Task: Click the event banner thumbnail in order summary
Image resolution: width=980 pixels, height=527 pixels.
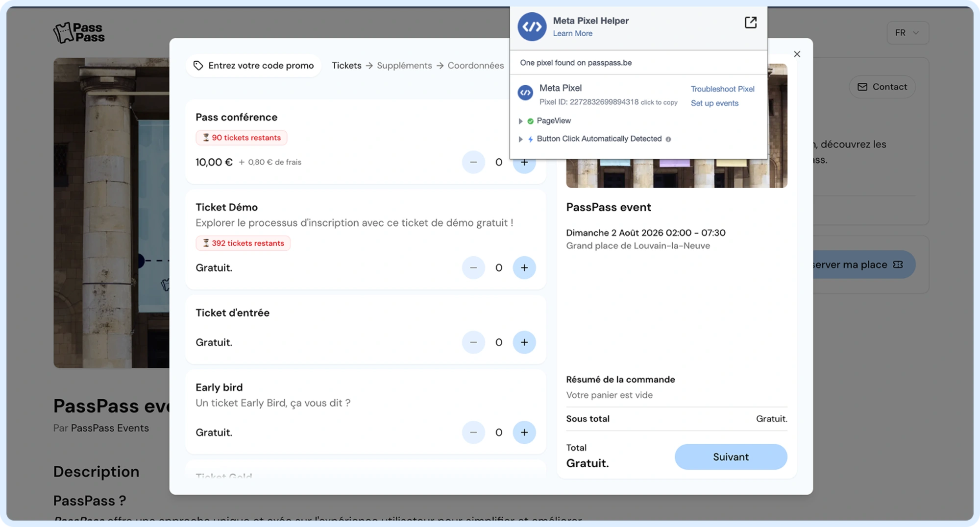Action: point(677,173)
